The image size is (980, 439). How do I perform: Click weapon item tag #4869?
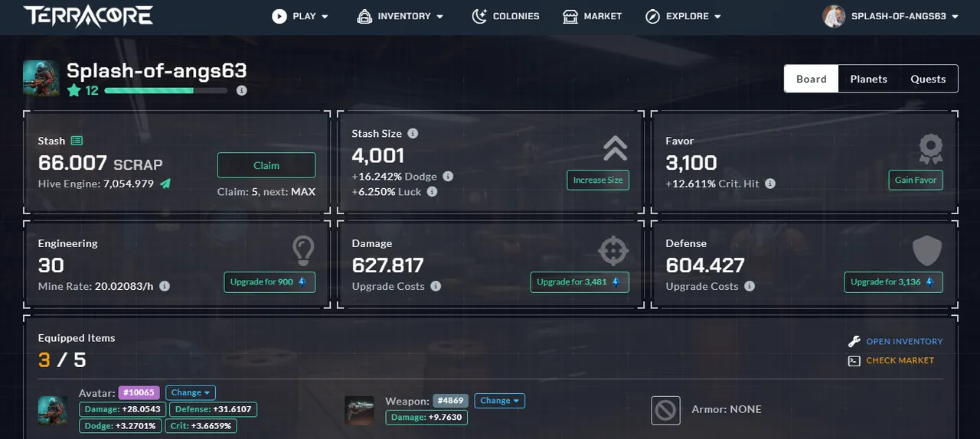[x=451, y=400]
